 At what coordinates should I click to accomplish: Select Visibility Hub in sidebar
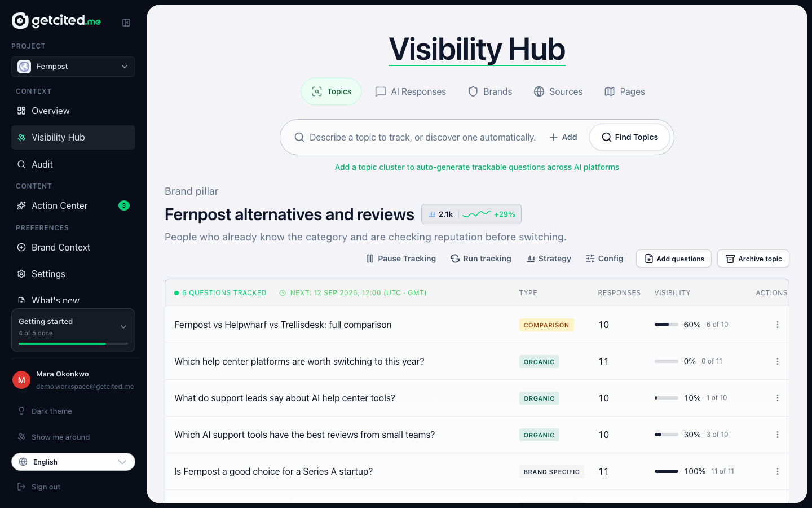[73, 138]
